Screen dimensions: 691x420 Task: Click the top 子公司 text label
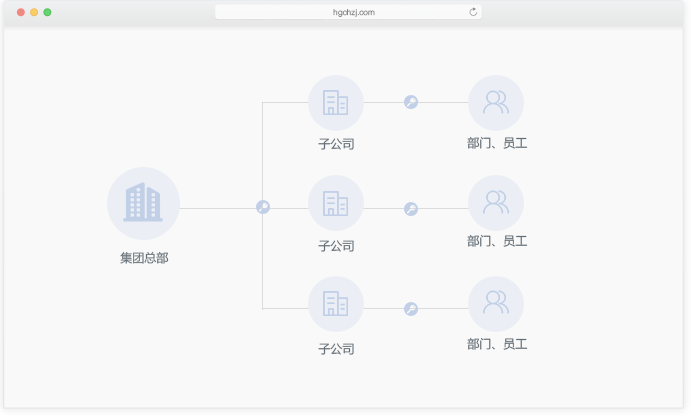point(336,144)
